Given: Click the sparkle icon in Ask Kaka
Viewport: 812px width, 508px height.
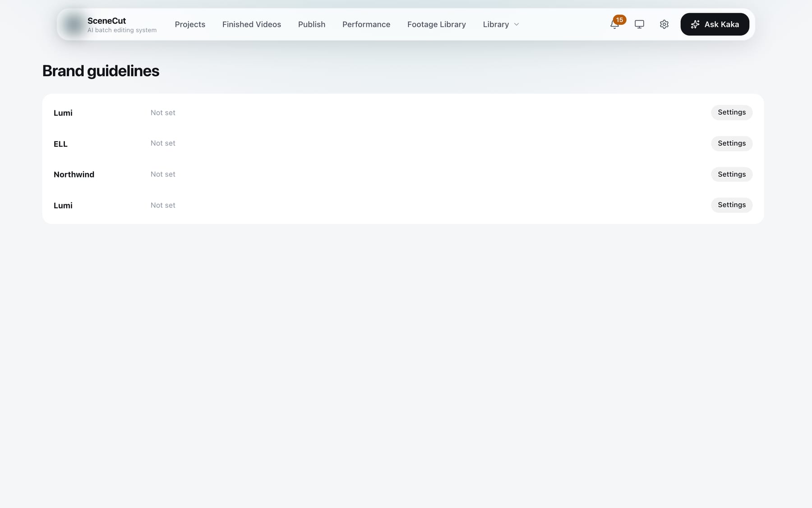Looking at the screenshot, I should [x=695, y=24].
